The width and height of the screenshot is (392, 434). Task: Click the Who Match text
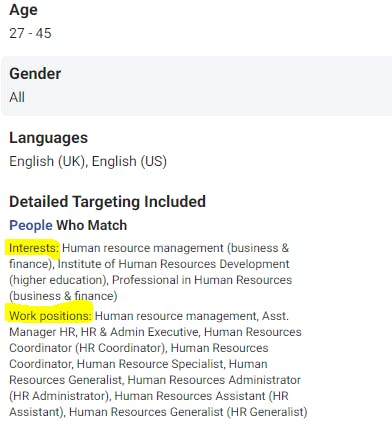[92, 225]
